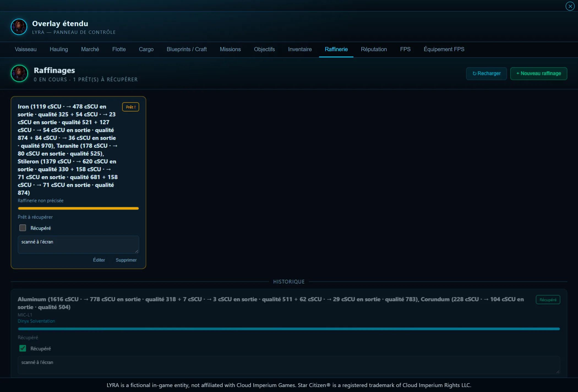The image size is (578, 392).
Task: Select the Inventaire tab
Action: point(300,49)
